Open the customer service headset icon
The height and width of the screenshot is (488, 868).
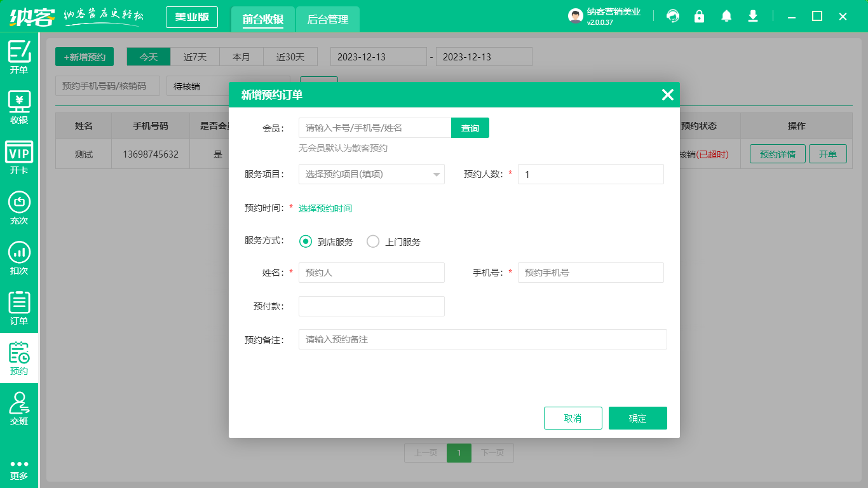pos(673,17)
